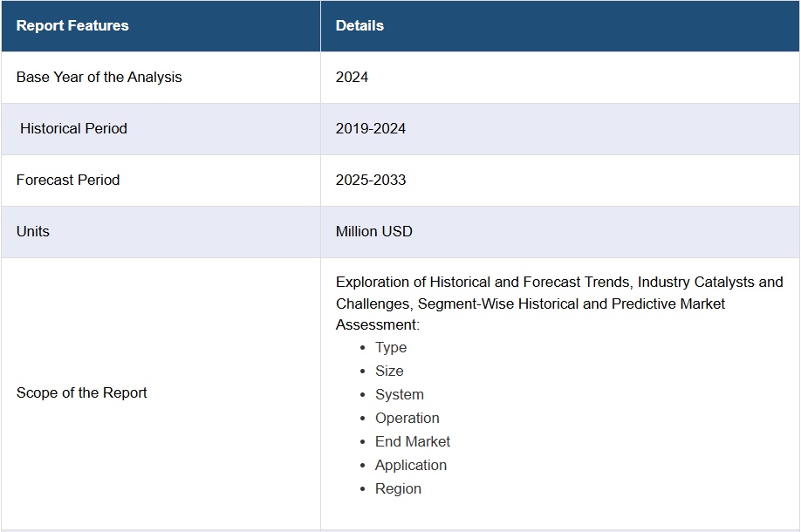
Task: Click the word Assessment in scope text
Action: tap(377, 324)
